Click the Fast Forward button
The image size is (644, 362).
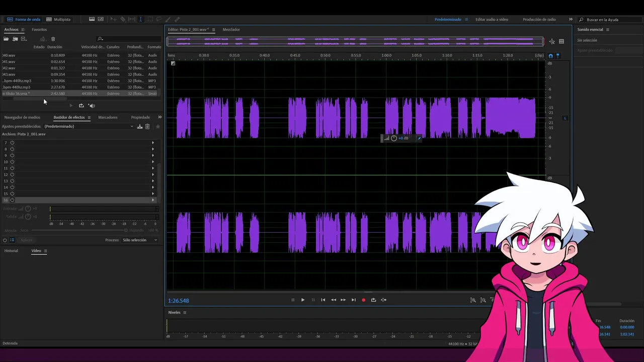343,300
